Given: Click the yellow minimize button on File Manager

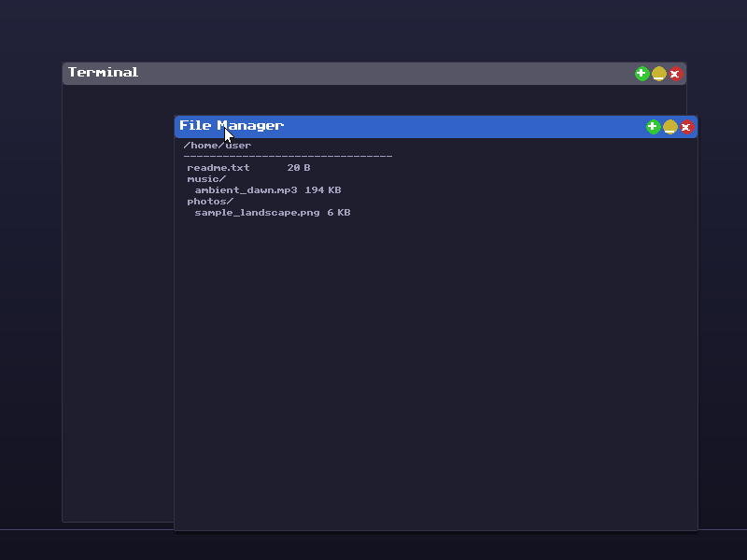Looking at the screenshot, I should click(x=669, y=127).
